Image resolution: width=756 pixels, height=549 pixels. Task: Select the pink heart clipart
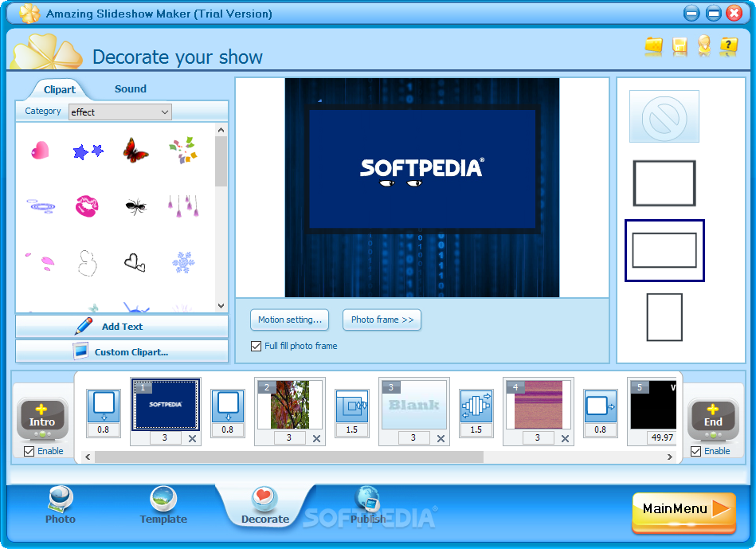(x=40, y=150)
